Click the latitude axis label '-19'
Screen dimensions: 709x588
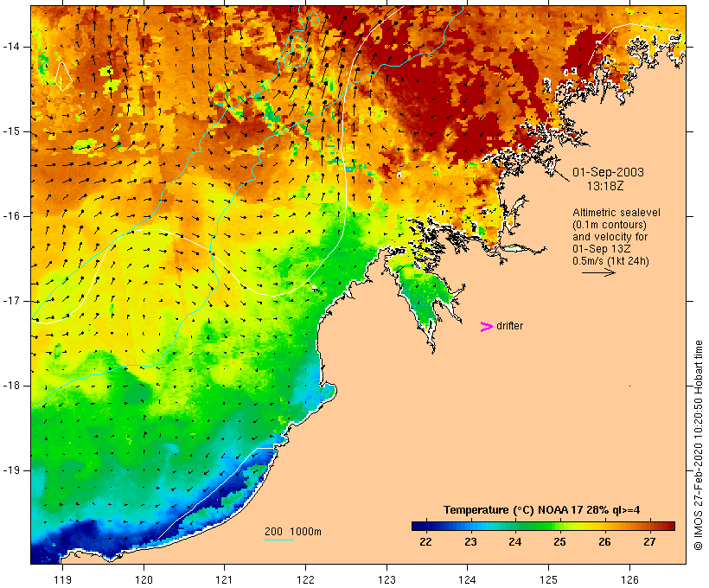click(10, 470)
